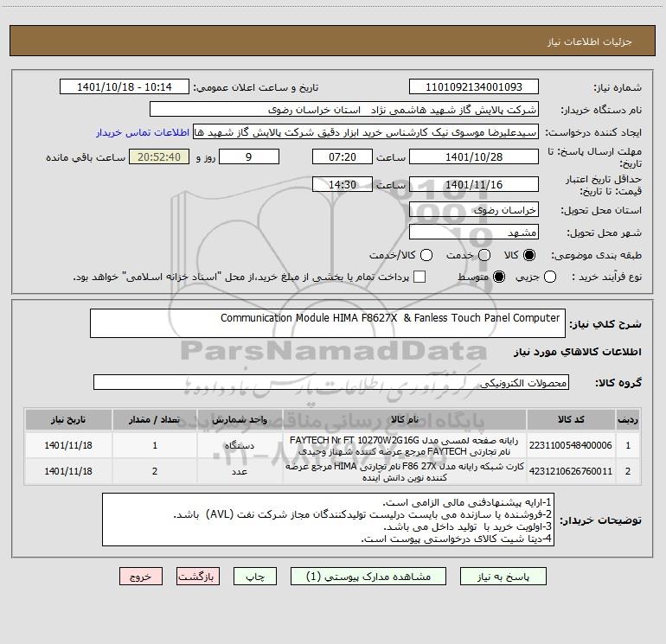
Task: Click the تاریخ نیاز column header
Action: coord(68,419)
